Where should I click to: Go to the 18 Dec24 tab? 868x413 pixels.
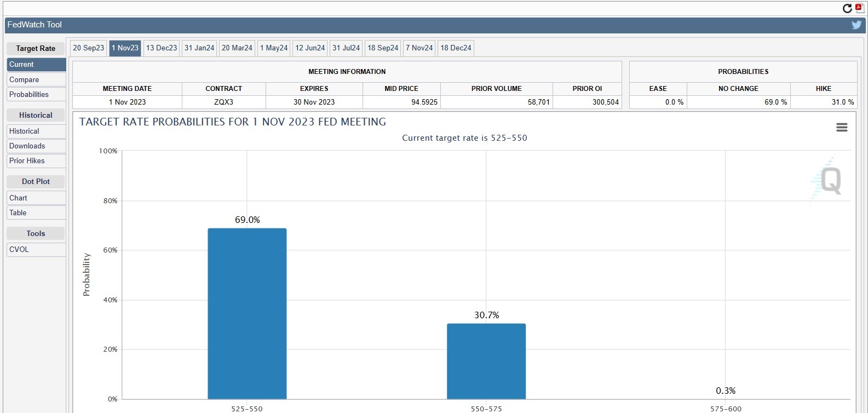[456, 48]
